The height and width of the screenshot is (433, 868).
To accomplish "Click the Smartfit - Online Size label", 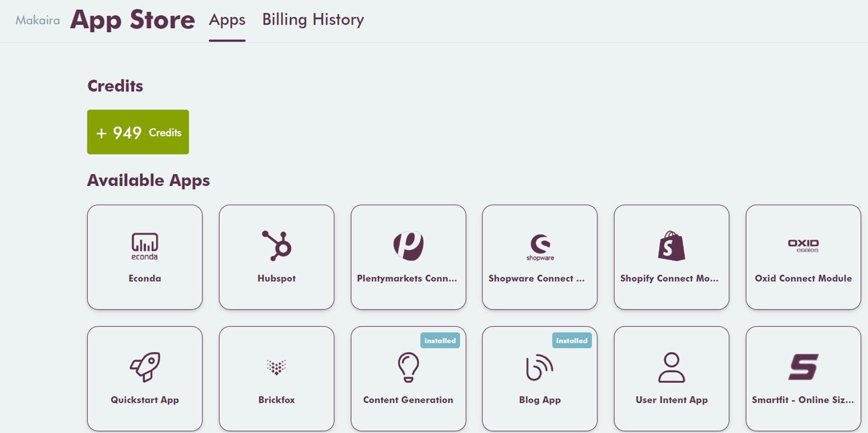I will (803, 400).
